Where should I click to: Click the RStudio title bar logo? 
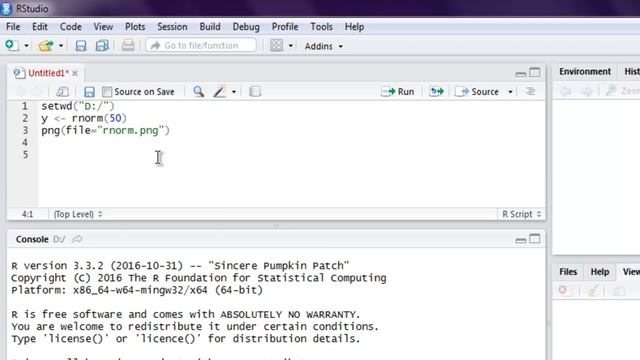point(7,8)
